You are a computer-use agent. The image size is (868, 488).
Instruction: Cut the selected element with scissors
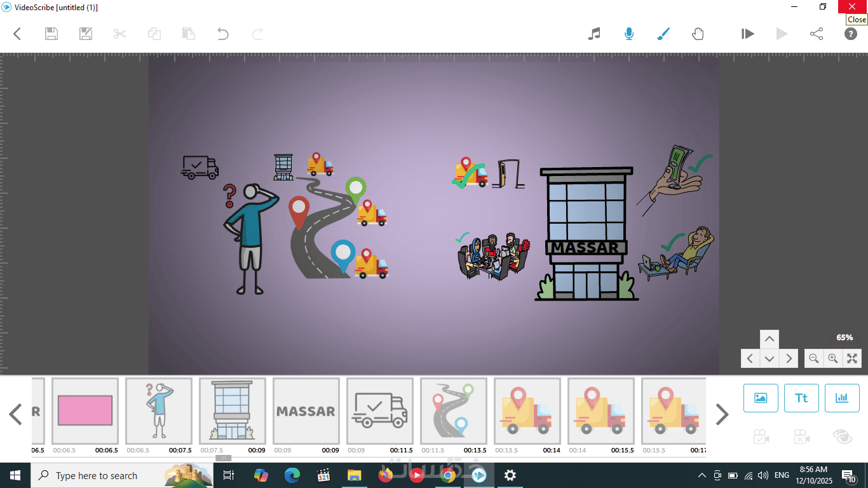(x=120, y=34)
